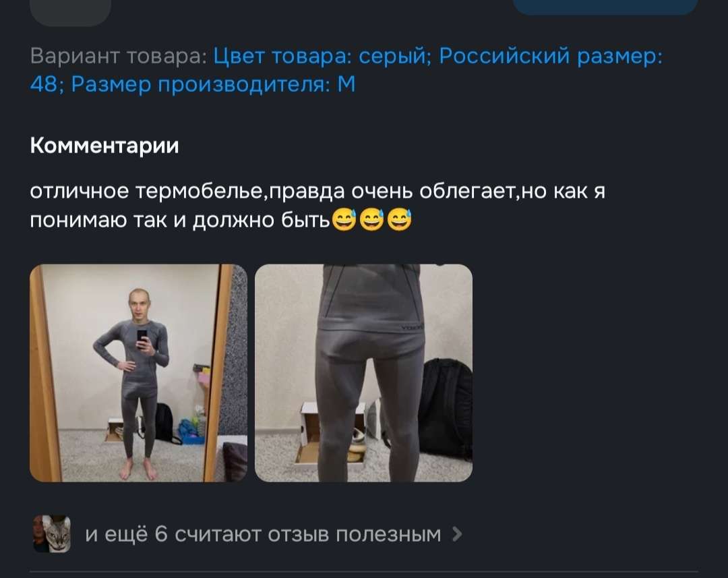Open the 'Размер производителя: M' link
The image size is (728, 578).
(213, 84)
